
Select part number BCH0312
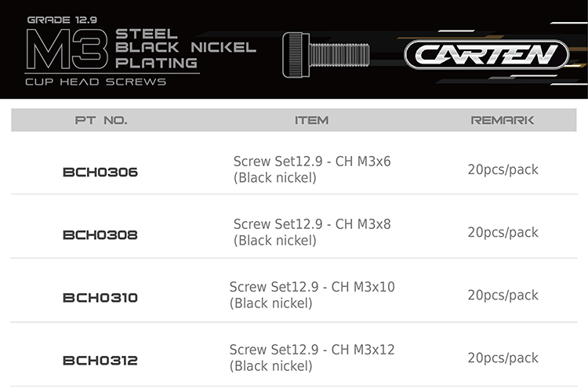point(100,360)
